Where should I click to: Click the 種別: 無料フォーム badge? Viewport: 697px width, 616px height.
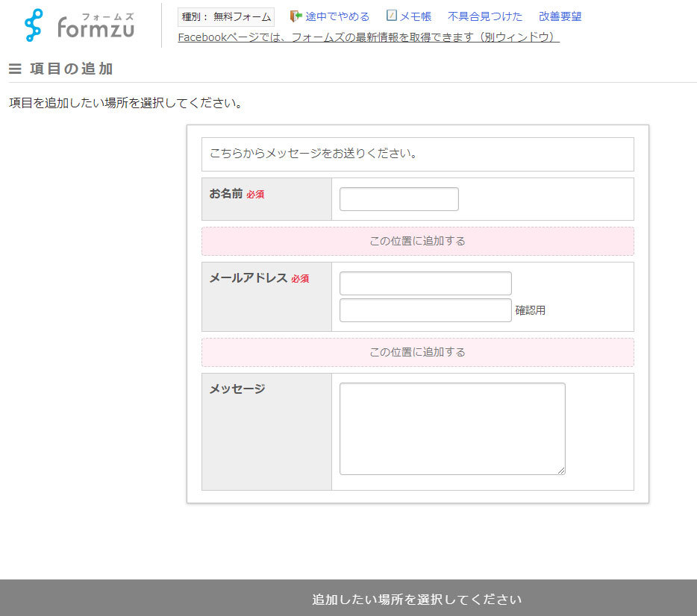226,16
